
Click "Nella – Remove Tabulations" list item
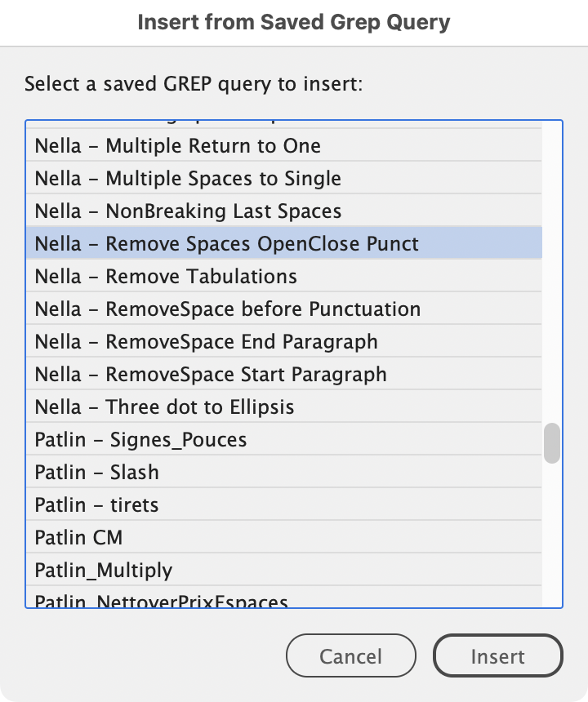[166, 277]
